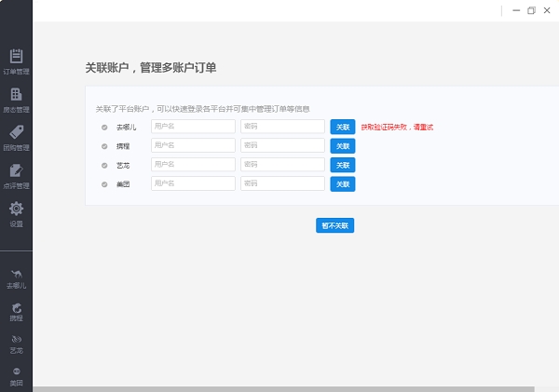559x392 pixels.
Task: Click 关联 button for 美团 row
Action: click(x=343, y=184)
